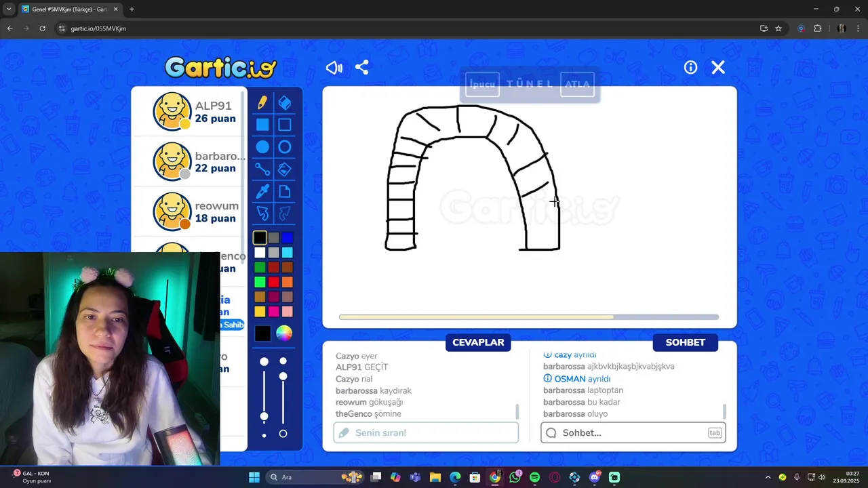
Task: Adjust the brush size slider handle
Action: 264,417
